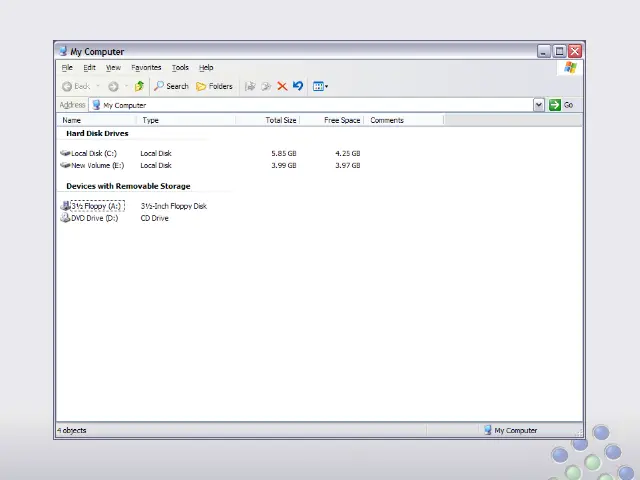Click Devices with Removable Storage header
Viewport: 640px width, 480px height.
[128, 186]
